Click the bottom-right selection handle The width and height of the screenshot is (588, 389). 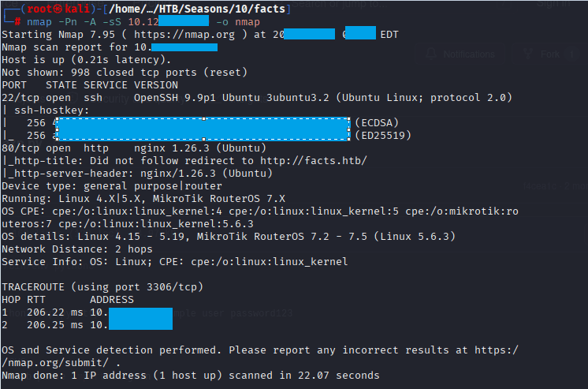tap(350, 141)
